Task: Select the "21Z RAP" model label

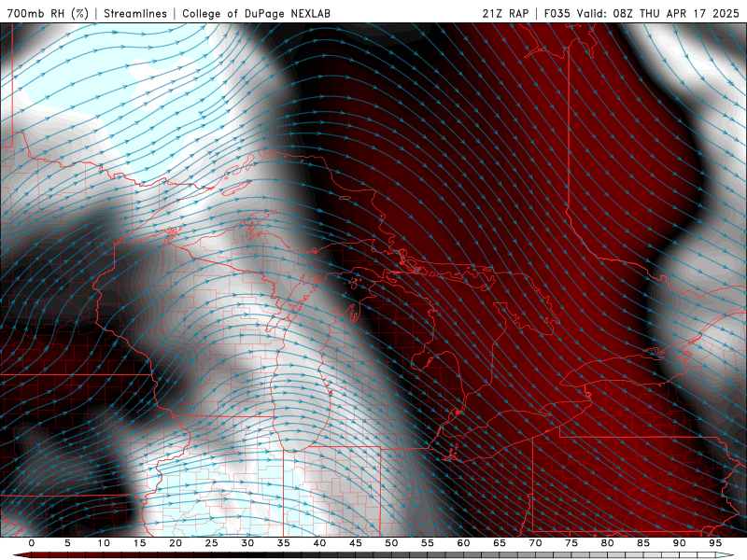Action: [505, 13]
